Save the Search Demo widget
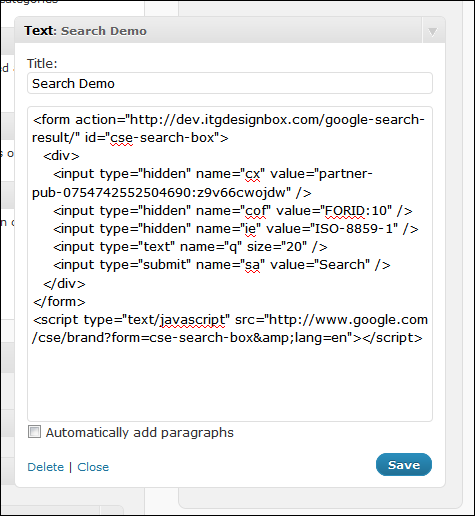 pos(404,465)
